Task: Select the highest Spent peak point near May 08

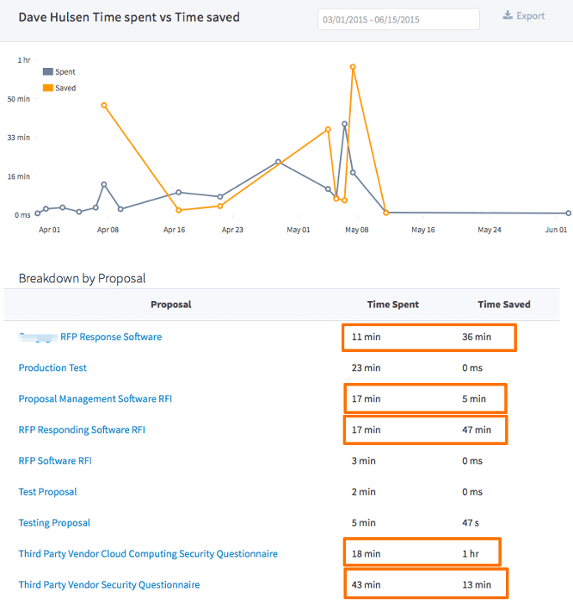Action: tap(345, 124)
